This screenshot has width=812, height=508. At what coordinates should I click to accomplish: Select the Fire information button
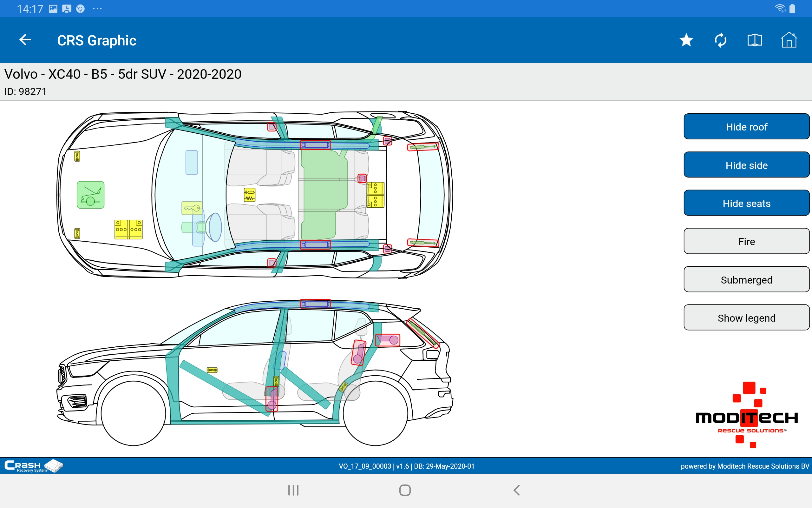(747, 241)
